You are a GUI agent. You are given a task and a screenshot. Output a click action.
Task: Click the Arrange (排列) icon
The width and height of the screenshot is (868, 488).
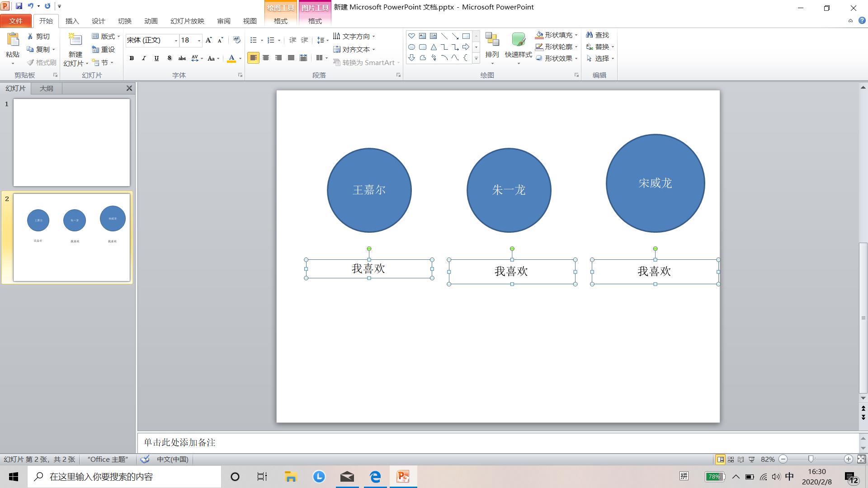click(492, 40)
